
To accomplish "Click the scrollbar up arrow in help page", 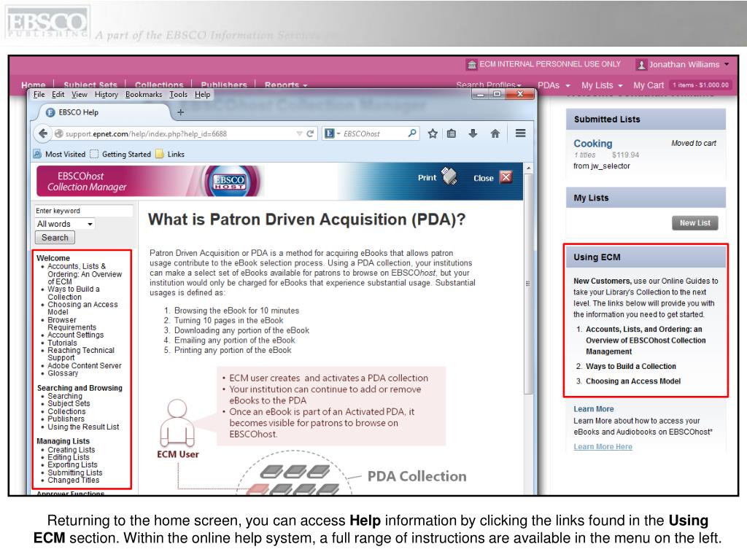I will tap(528, 168).
